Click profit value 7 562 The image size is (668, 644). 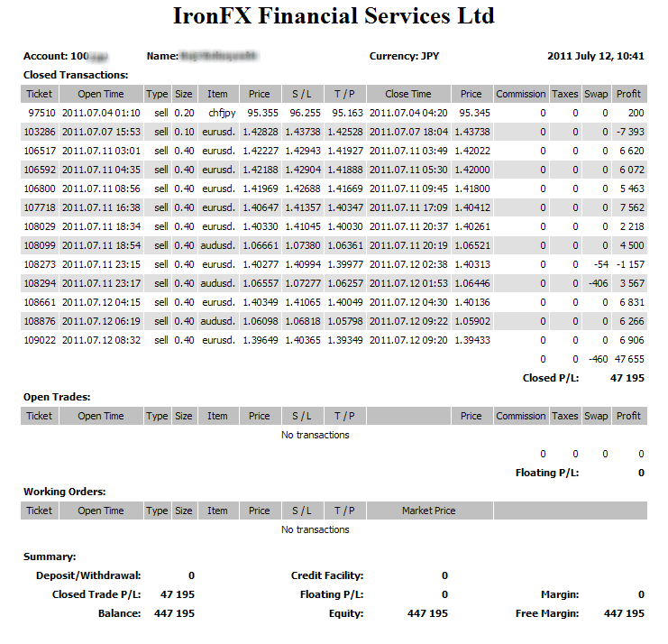632,207
